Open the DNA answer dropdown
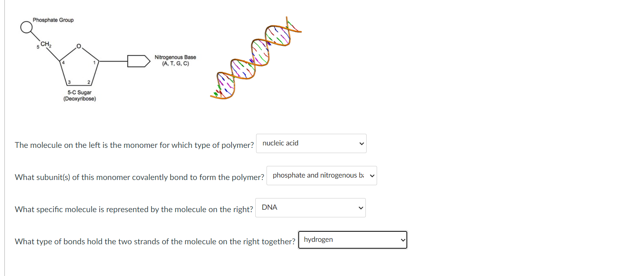The width and height of the screenshot is (644, 276). tap(310, 207)
